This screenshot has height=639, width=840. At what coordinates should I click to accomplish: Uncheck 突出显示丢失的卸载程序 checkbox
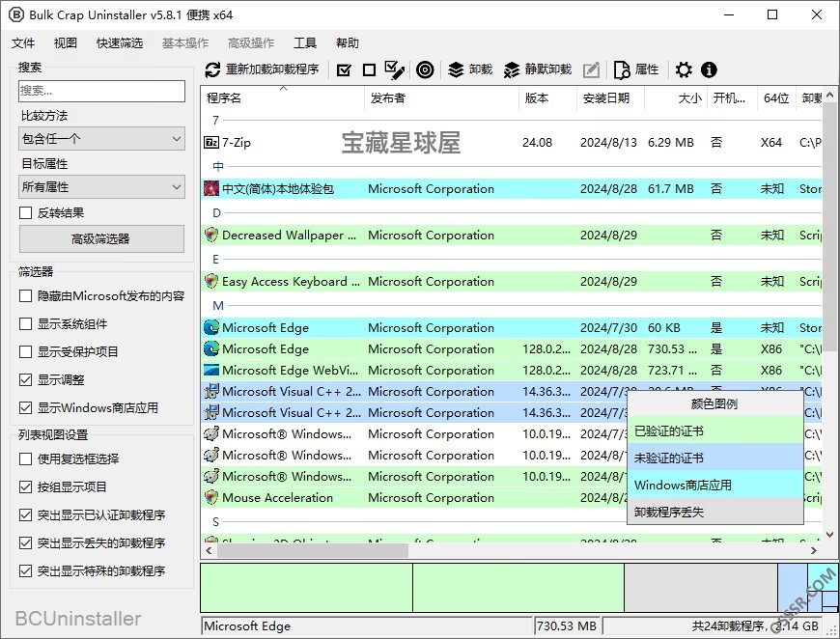coord(26,542)
